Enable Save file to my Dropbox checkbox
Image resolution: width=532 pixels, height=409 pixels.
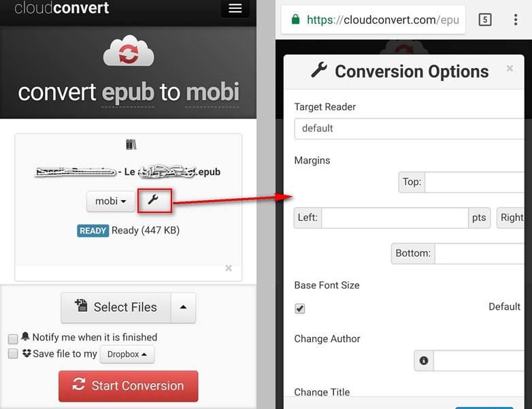point(13,353)
